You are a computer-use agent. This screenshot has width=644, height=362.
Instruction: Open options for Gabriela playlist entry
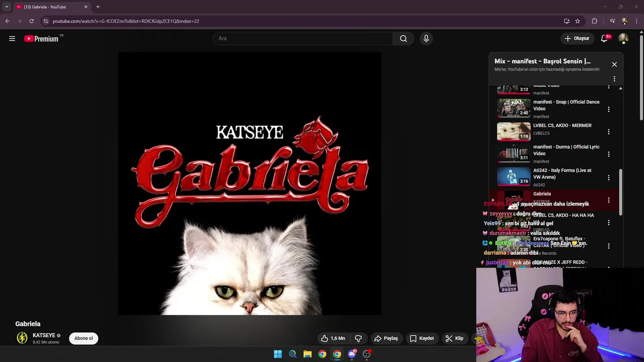tap(609, 200)
